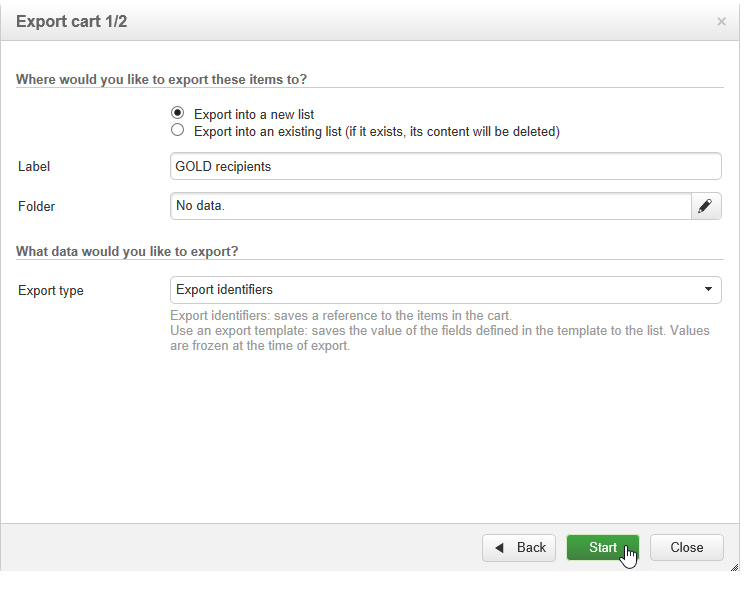Close dialog with the title bar X
The height and width of the screenshot is (590, 755).
pyautogui.click(x=722, y=21)
